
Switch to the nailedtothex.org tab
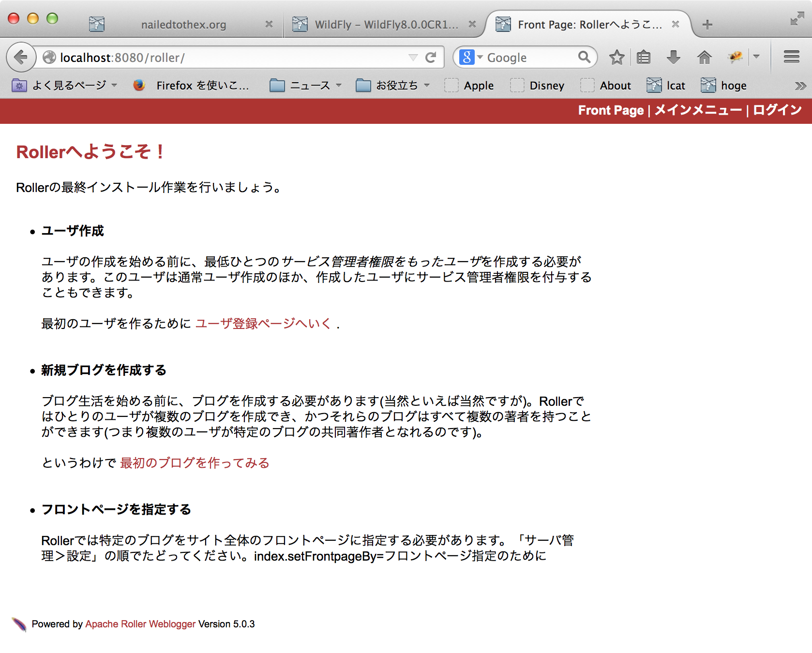pyautogui.click(x=183, y=24)
